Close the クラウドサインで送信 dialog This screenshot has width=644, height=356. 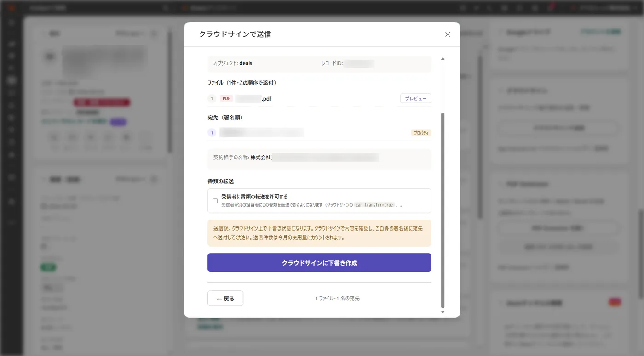[448, 34]
